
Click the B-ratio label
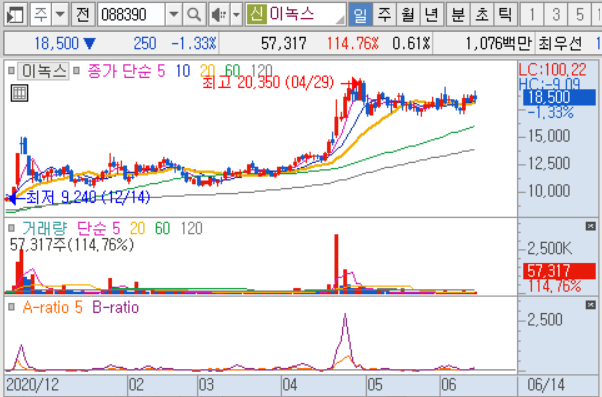pyautogui.click(x=116, y=308)
